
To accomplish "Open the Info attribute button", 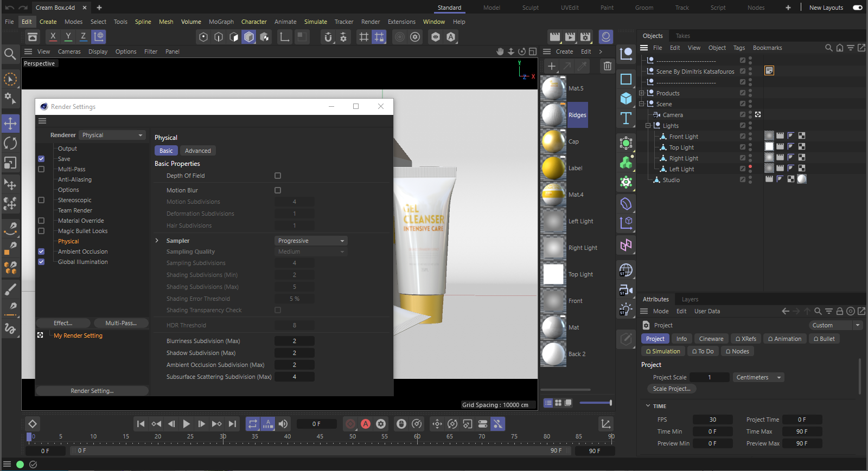I will pyautogui.click(x=681, y=339).
